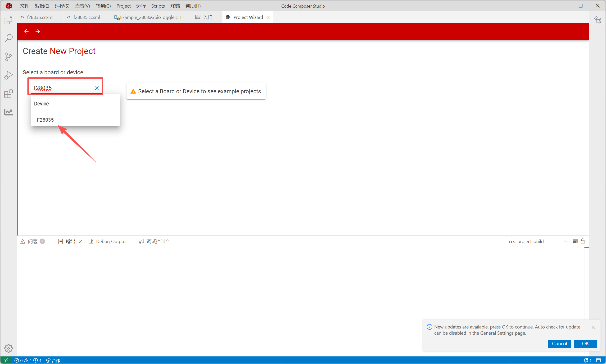Open the Scripts menu
This screenshot has width=606, height=364.
click(158, 6)
